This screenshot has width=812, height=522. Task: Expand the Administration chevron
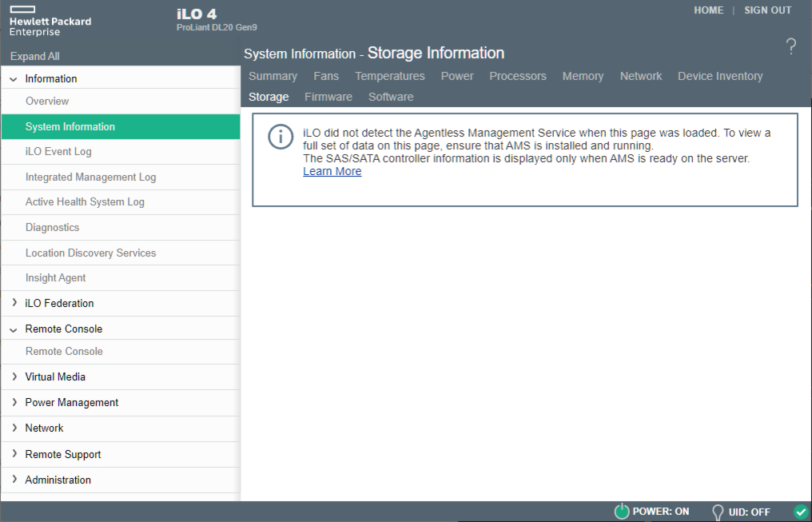coord(14,479)
